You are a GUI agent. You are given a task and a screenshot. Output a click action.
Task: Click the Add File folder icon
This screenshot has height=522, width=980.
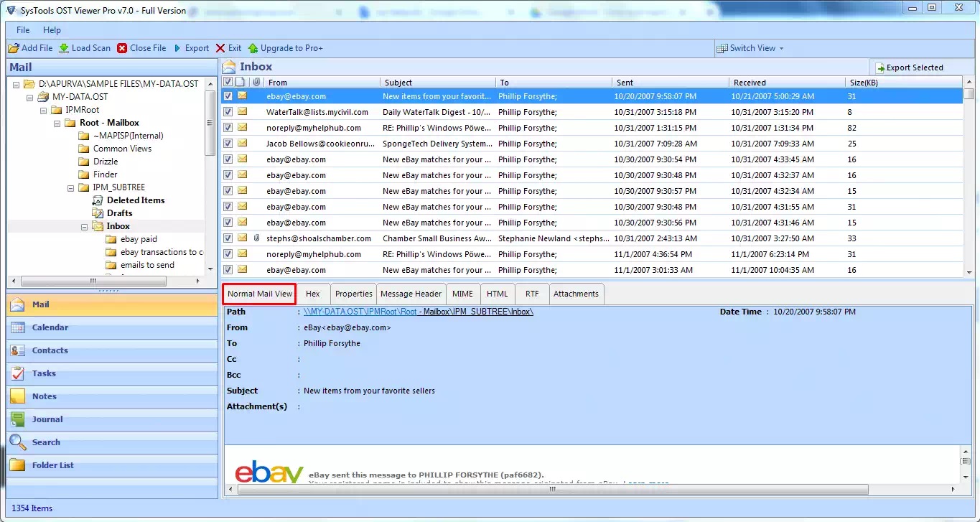coord(14,48)
